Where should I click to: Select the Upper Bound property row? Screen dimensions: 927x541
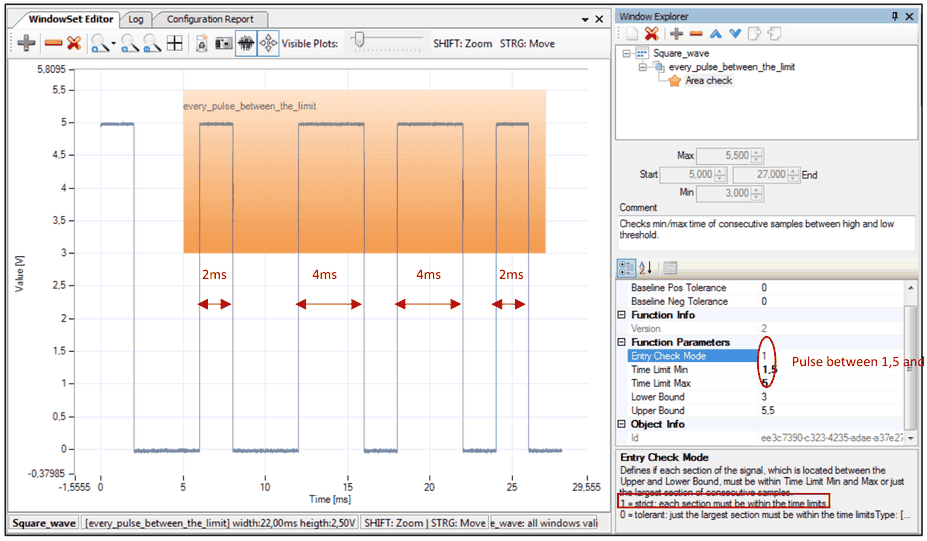coord(766,410)
